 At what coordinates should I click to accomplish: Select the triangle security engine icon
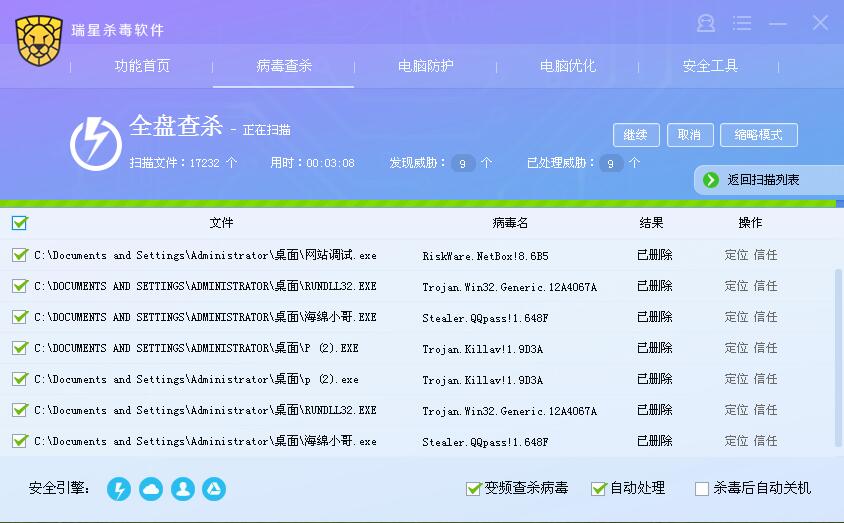coord(214,489)
